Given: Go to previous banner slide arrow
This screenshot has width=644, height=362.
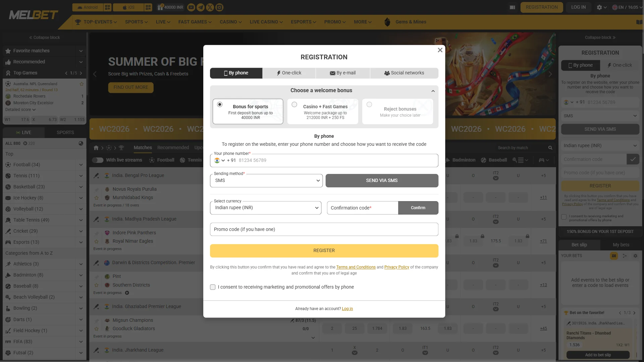Looking at the screenshot, I should click(x=95, y=74).
